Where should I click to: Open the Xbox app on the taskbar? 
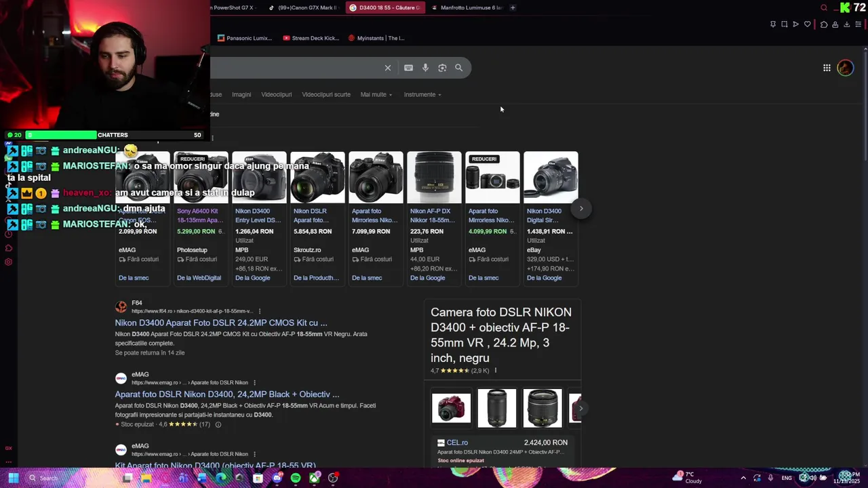pyautogui.click(x=315, y=478)
